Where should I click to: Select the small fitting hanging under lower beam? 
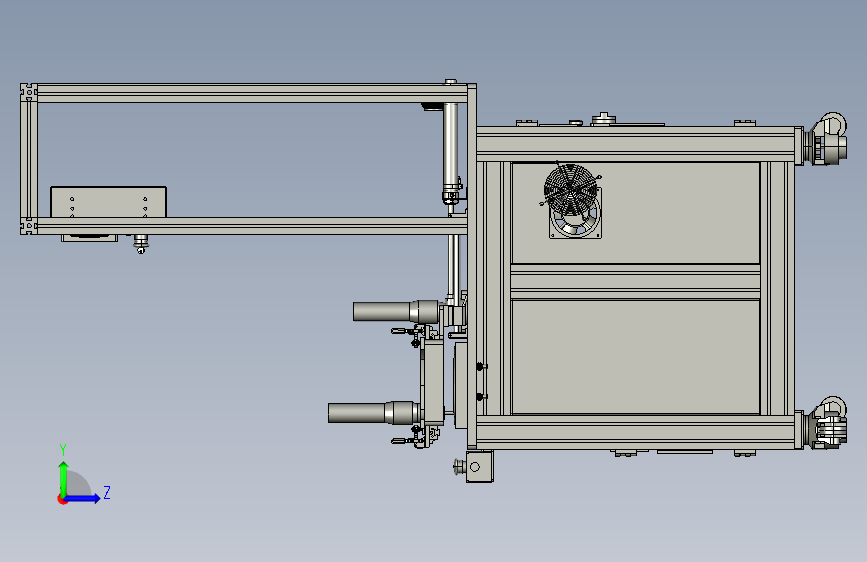(141, 243)
